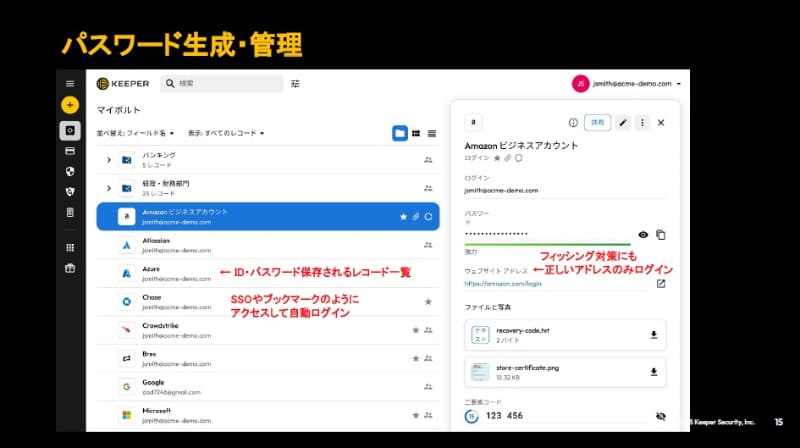Toggle favorite star on Amazon row

[404, 217]
